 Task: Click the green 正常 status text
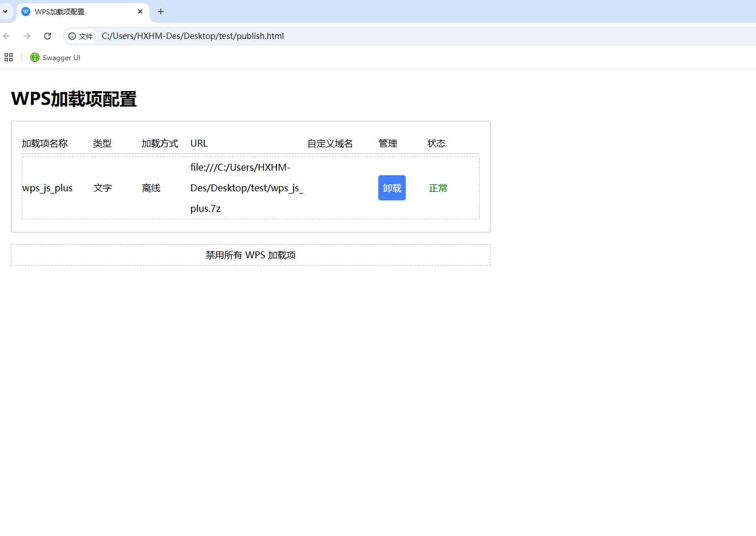coord(438,188)
